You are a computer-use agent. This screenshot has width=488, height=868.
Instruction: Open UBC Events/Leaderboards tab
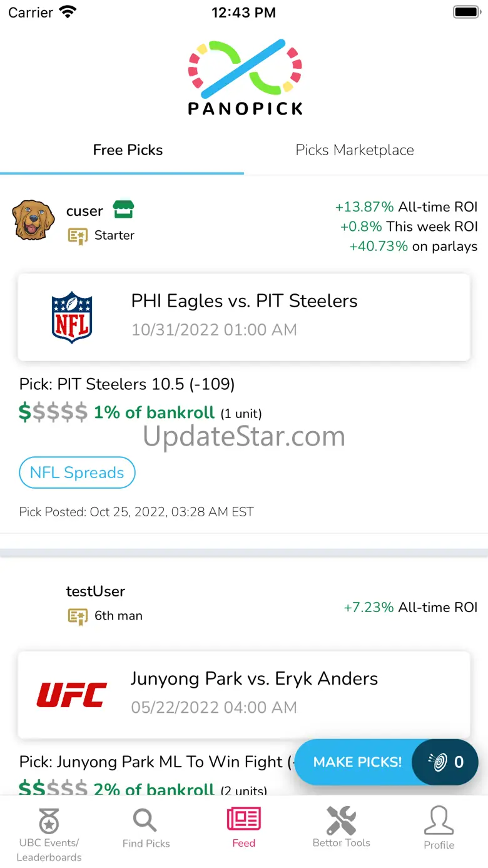[49, 832]
